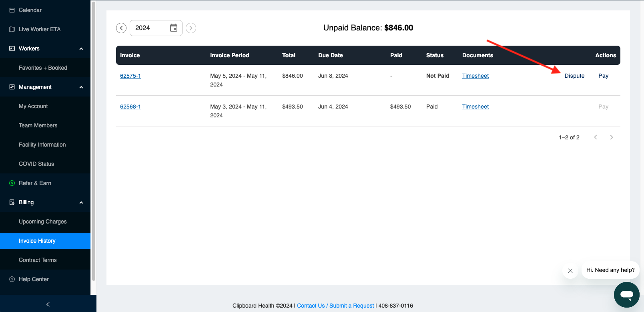Open the chat support bubble
This screenshot has height=312, width=644.
tap(627, 295)
